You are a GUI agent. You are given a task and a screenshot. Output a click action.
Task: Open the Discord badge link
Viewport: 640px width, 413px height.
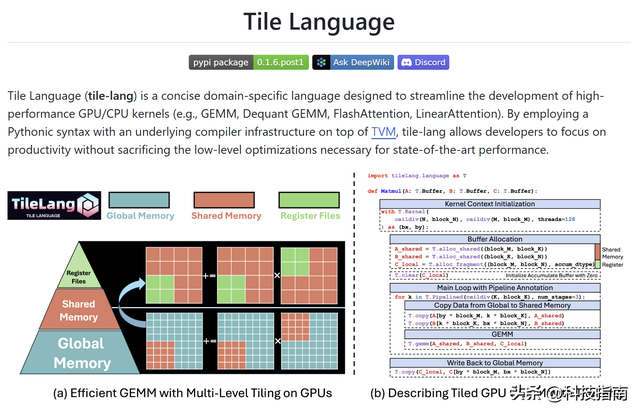(x=423, y=62)
